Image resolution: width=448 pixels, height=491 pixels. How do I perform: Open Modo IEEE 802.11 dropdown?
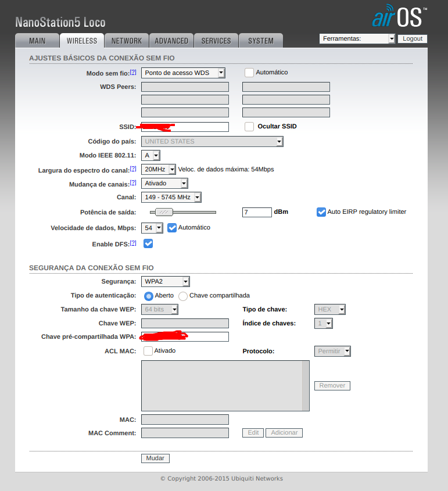[x=151, y=155]
